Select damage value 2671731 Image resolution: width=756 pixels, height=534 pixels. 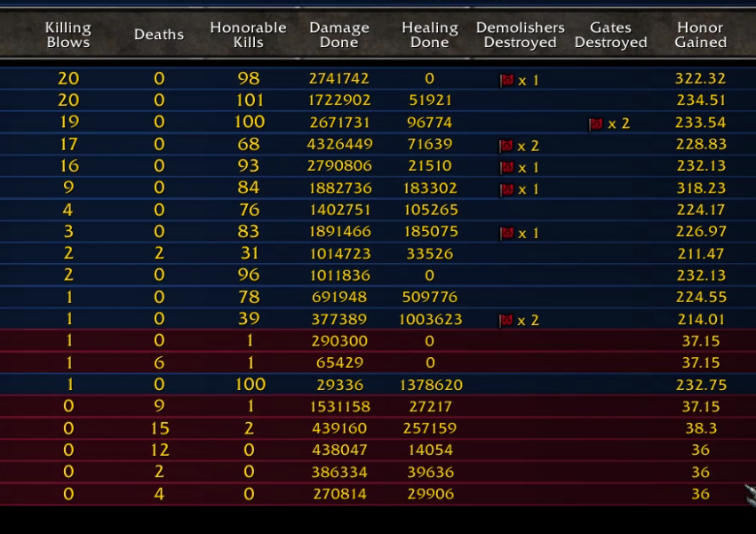tap(339, 122)
